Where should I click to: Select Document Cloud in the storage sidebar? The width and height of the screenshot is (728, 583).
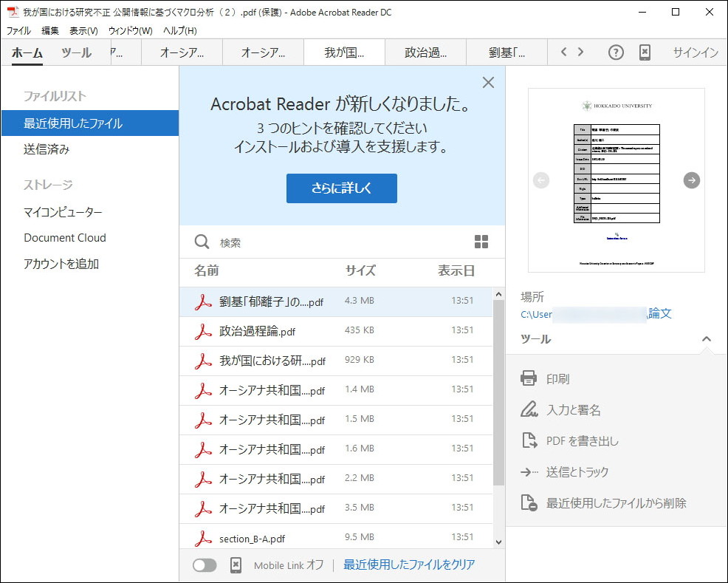(65, 238)
